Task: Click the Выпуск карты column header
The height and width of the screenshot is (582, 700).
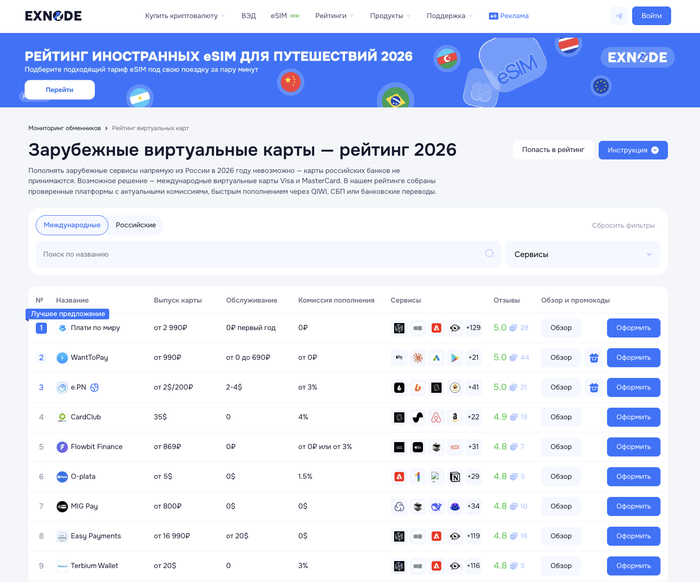Action: (178, 300)
